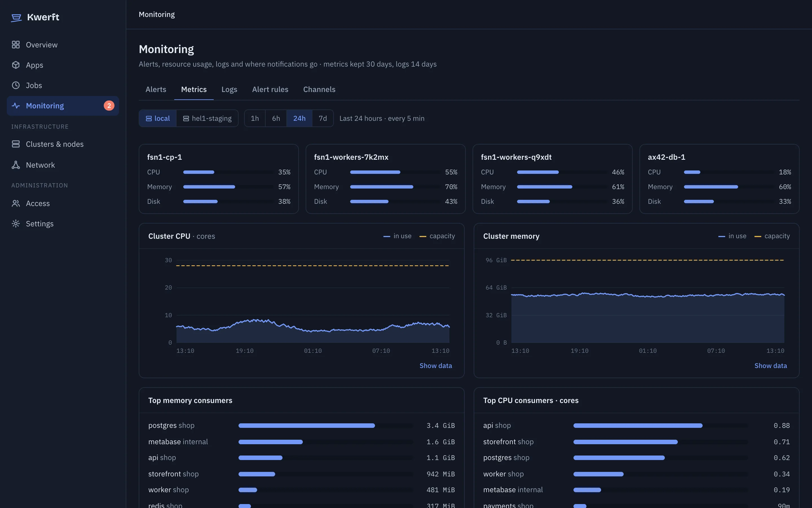This screenshot has height=508, width=812.
Task: Open the Alerts tab
Action: click(x=156, y=89)
